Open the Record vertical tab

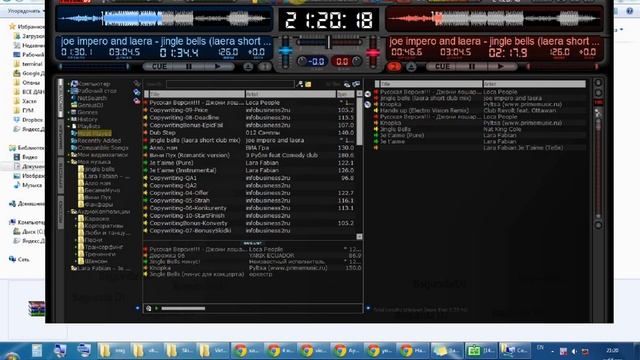click(61, 213)
